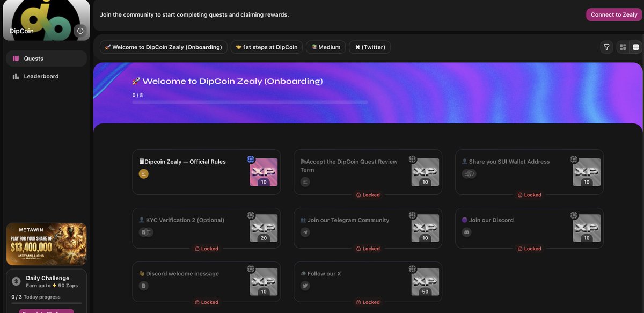Click the Discord icon under Join our Discord
The height and width of the screenshot is (313, 644).
(467, 232)
